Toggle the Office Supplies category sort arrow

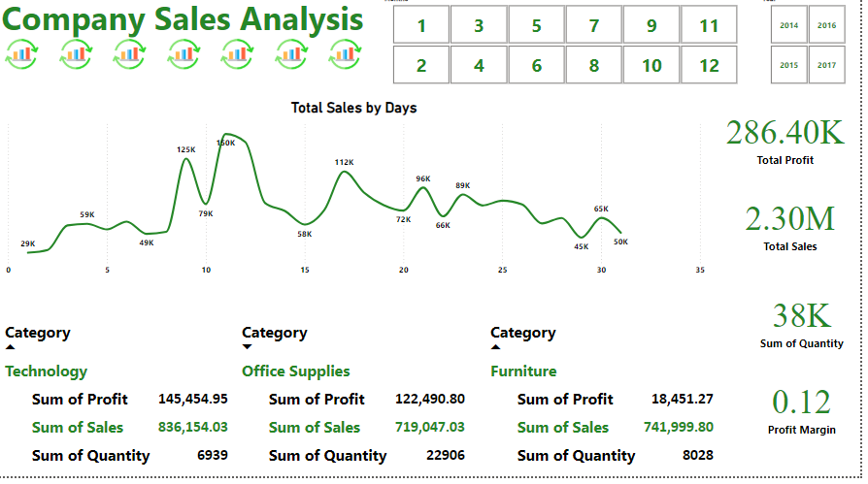coord(247,347)
